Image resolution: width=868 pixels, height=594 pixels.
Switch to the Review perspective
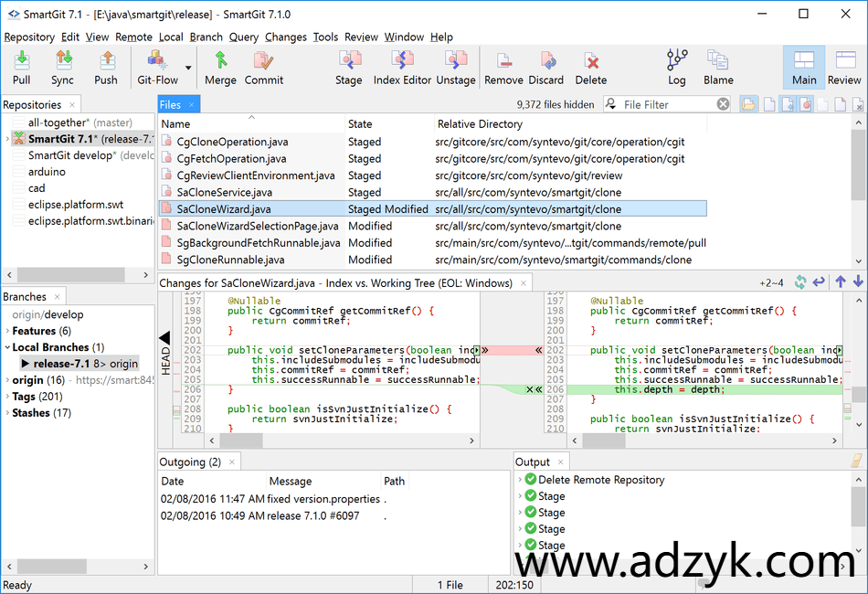[x=844, y=67]
